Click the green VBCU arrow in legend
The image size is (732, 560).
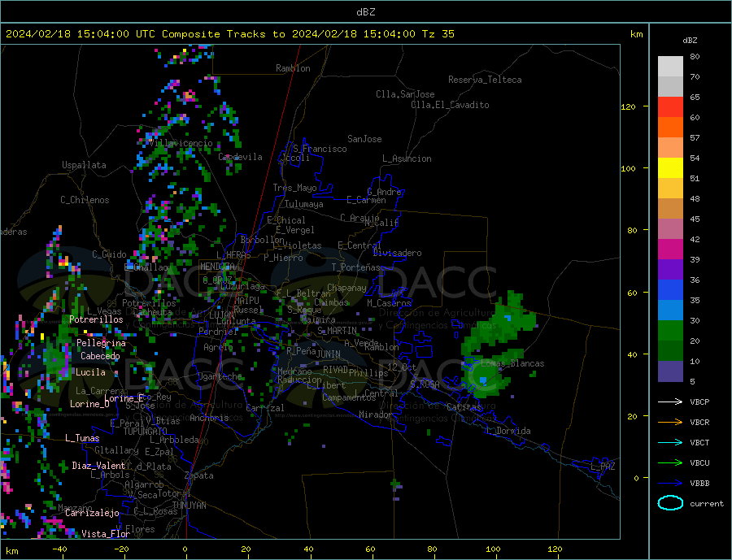(670, 463)
